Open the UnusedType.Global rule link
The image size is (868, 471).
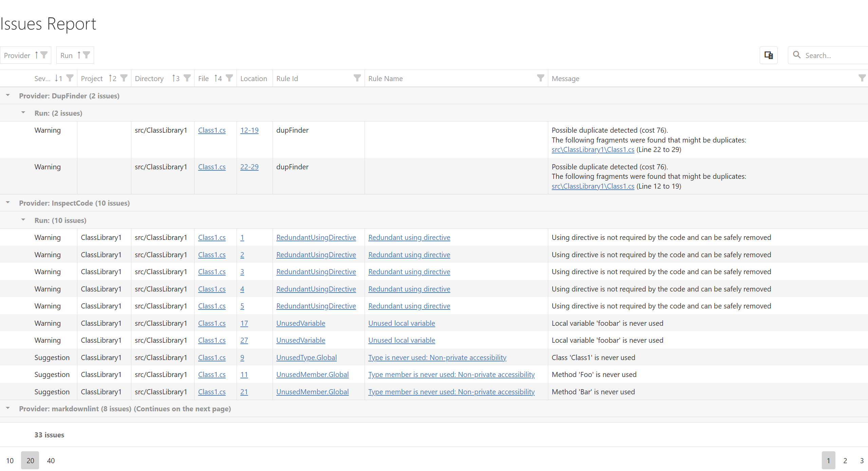click(x=306, y=357)
